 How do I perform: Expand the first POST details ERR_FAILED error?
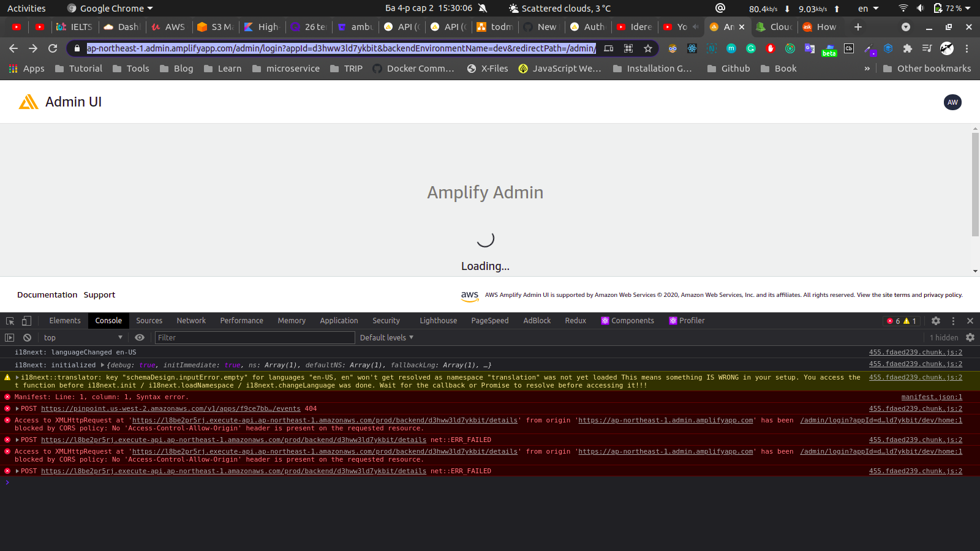coord(17,440)
